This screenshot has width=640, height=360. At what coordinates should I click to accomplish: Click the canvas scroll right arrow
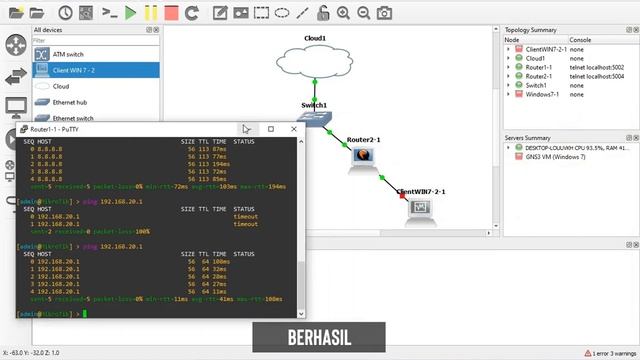[489, 233]
